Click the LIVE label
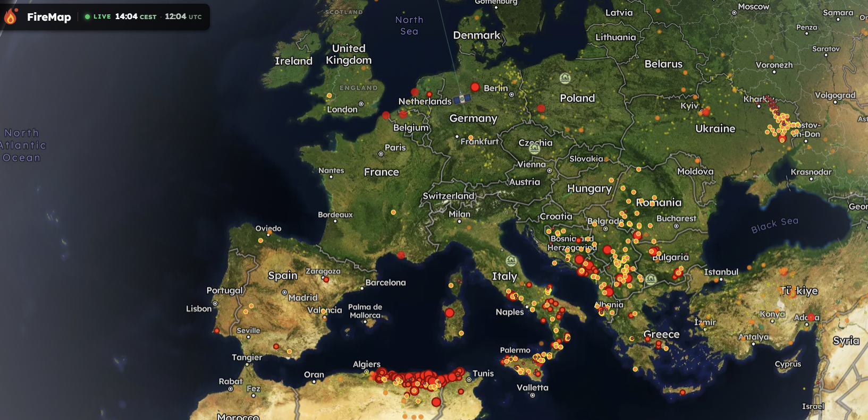The width and height of the screenshot is (868, 420). click(x=102, y=16)
